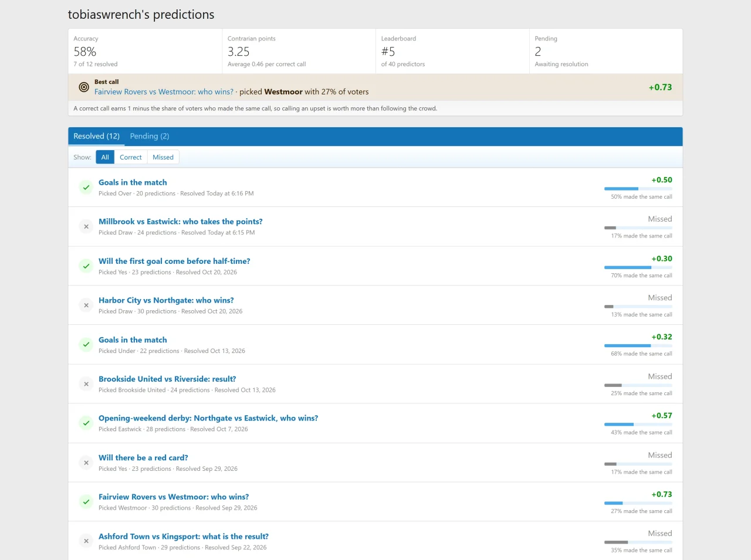Click the target icon beside Best call
751x560 pixels.
coord(84,87)
